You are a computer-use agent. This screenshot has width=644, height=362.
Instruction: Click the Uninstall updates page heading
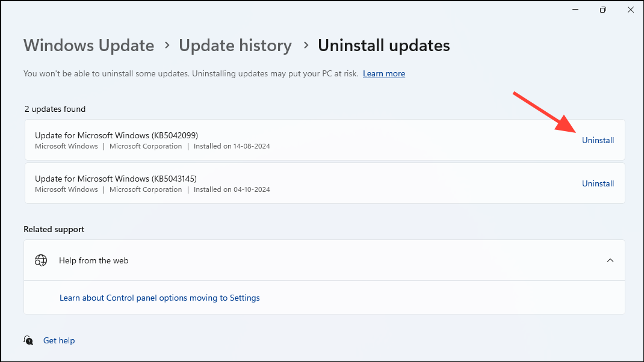(383, 45)
